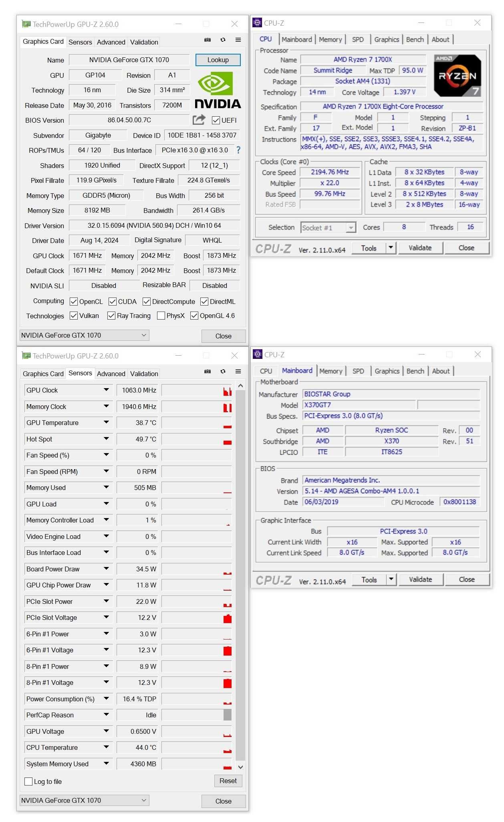Click the X370GT7 model field in CPU-Z
The image size is (504, 822).
point(359,405)
